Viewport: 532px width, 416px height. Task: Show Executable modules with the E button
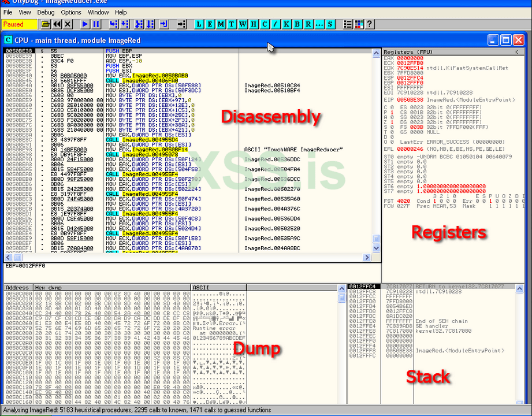[210, 24]
